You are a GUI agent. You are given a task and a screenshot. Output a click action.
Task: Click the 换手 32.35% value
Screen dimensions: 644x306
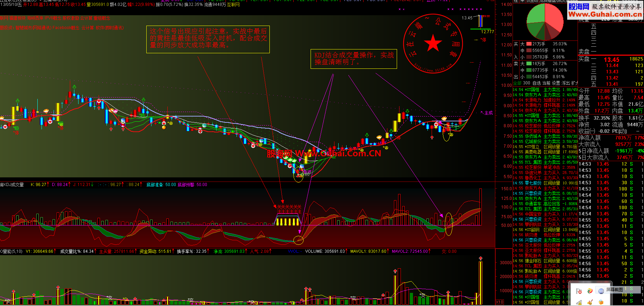click(x=602, y=118)
